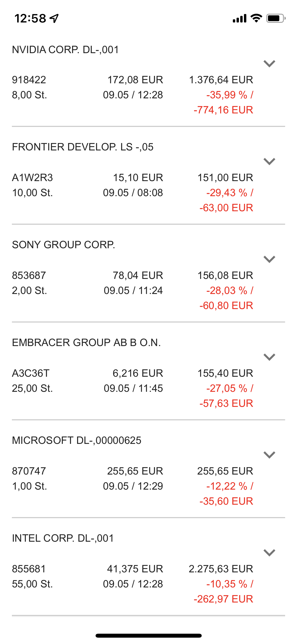Tap Intel's -262,97 EUR loss figure
297x644 pixels.
point(223,599)
